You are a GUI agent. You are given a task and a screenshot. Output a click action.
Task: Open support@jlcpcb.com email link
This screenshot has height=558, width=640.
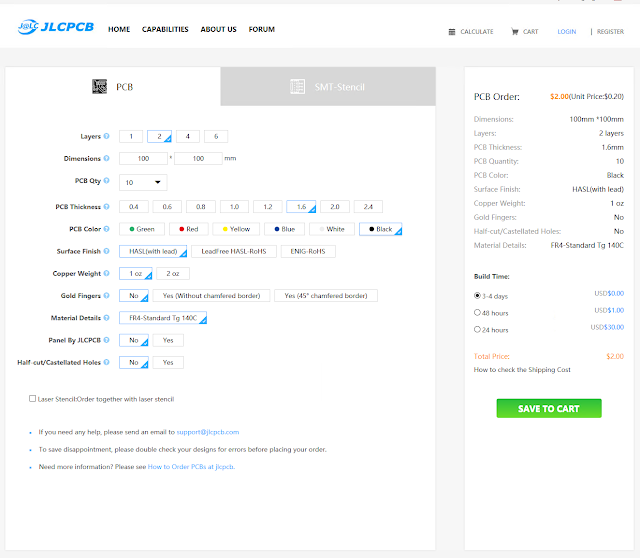208,432
